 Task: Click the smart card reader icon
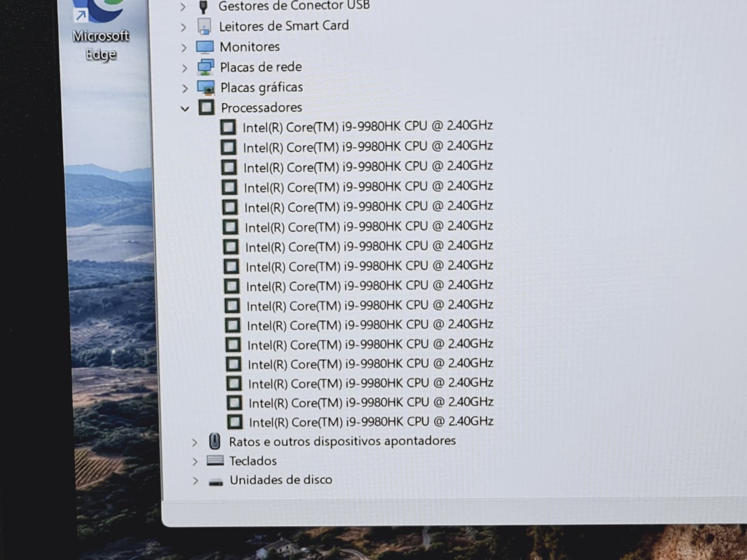204,27
